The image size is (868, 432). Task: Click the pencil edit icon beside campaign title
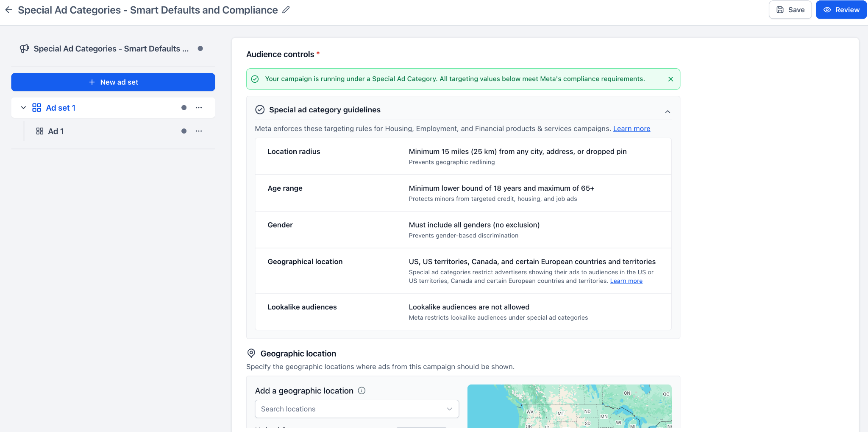[286, 10]
